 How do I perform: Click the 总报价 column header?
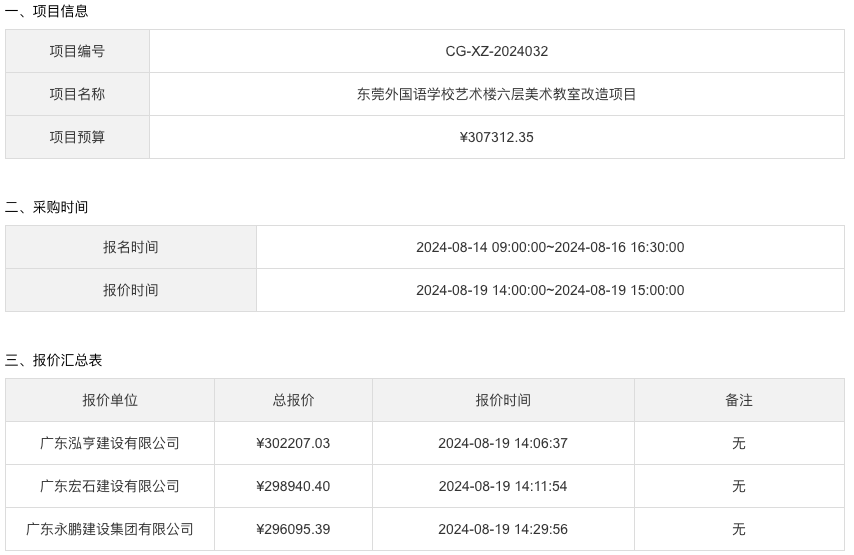(x=294, y=400)
